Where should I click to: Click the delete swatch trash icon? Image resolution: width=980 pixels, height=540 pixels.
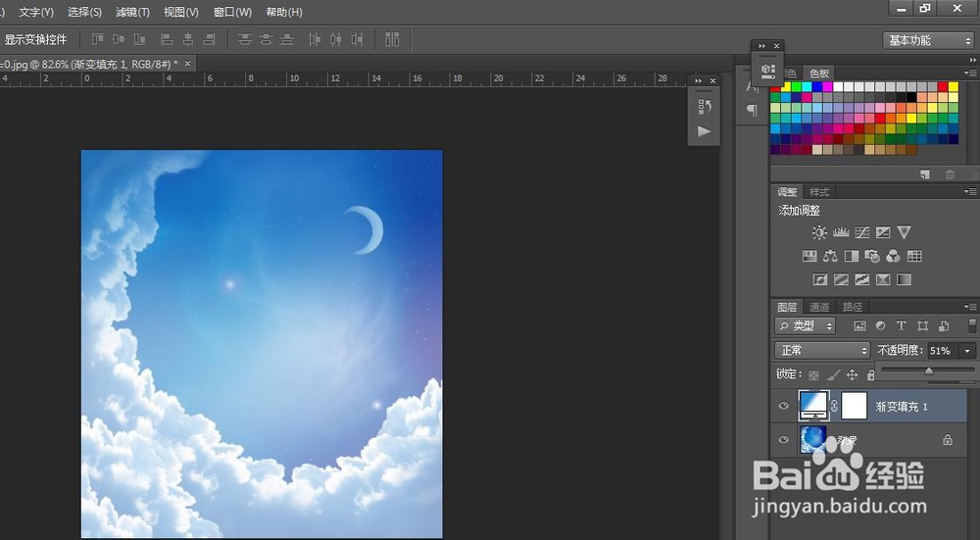pos(950,174)
